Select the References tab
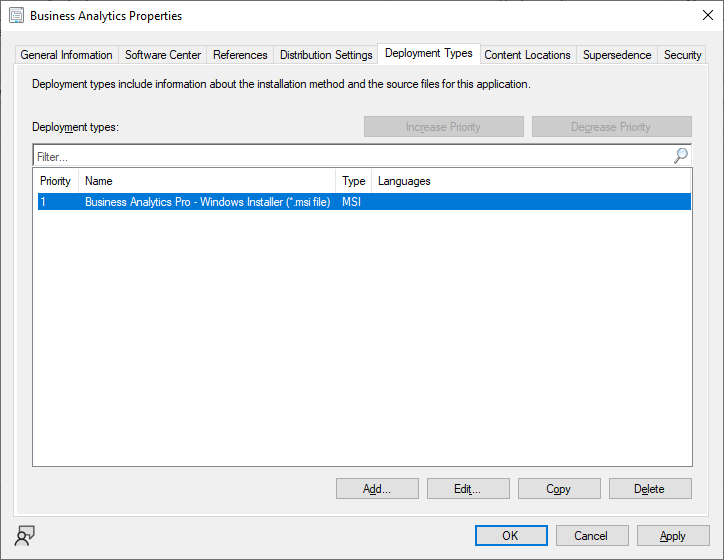 point(240,55)
